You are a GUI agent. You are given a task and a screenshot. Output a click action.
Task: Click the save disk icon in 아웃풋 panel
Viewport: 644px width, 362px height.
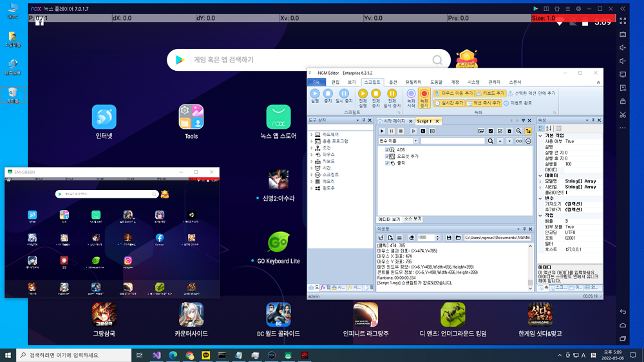[x=449, y=238]
